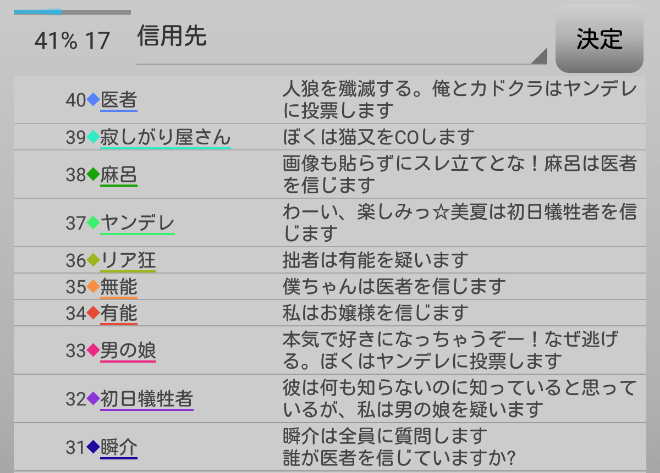This screenshot has width=660, height=473.
Task: Click purple diamond icon beside 初日犠牲者
Action: pos(93,399)
